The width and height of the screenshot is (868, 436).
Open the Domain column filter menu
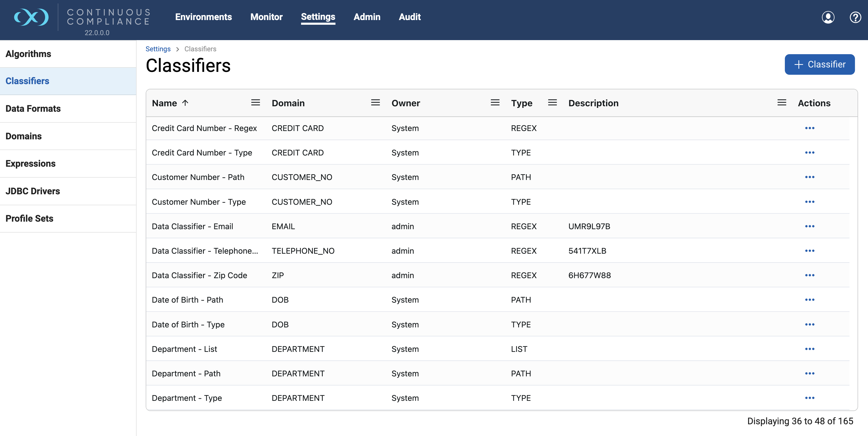[375, 103]
